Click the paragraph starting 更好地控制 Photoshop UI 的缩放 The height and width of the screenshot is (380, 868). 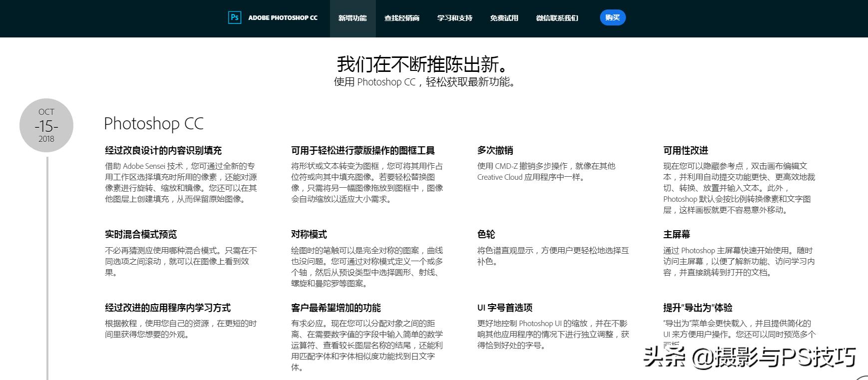[553, 334]
